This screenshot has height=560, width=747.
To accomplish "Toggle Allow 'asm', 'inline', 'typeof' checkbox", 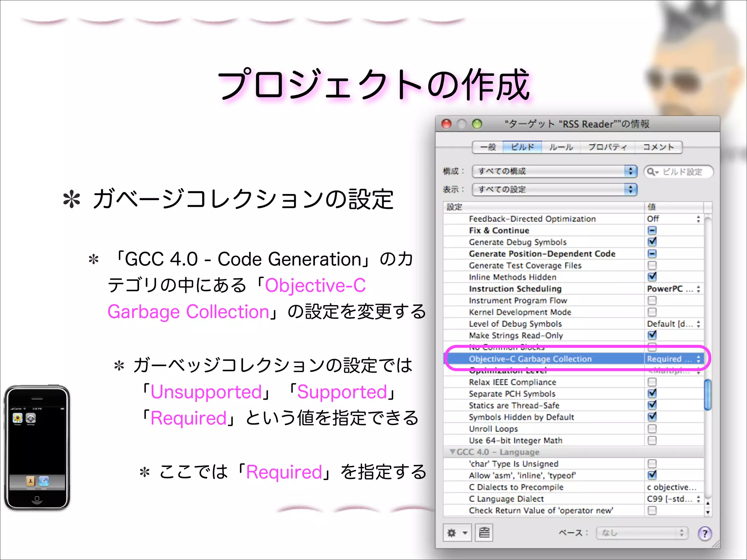I will (x=652, y=475).
